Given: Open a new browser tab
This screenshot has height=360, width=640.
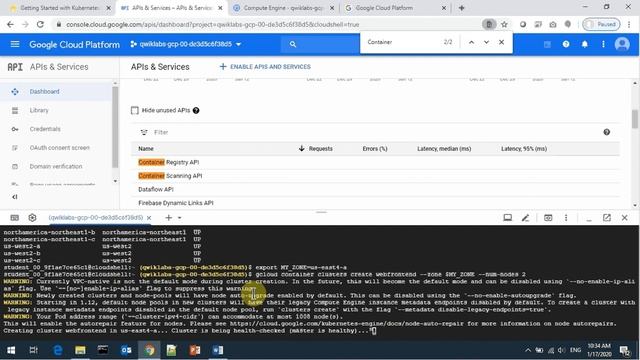Looking at the screenshot, I should 461,8.
